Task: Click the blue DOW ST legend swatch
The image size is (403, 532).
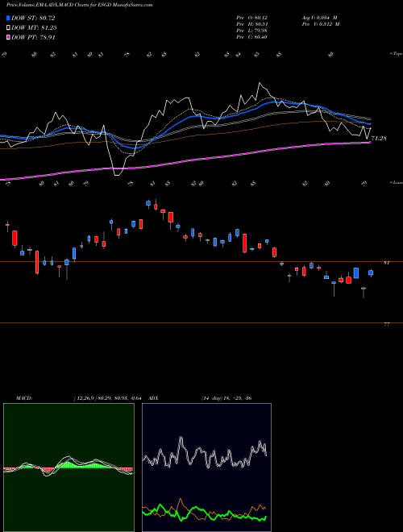Action: pyautogui.click(x=8, y=18)
